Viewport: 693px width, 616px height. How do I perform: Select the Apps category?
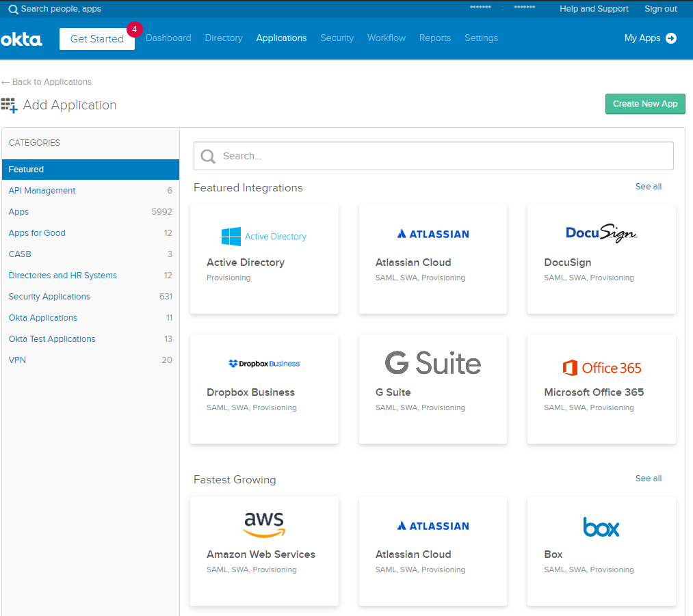(90, 212)
